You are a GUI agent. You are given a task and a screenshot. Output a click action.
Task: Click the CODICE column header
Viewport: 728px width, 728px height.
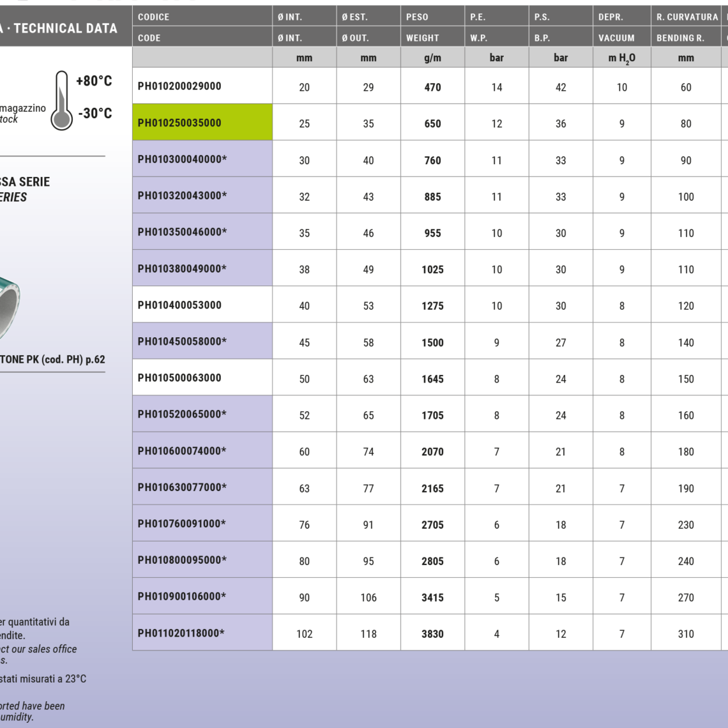point(154,17)
